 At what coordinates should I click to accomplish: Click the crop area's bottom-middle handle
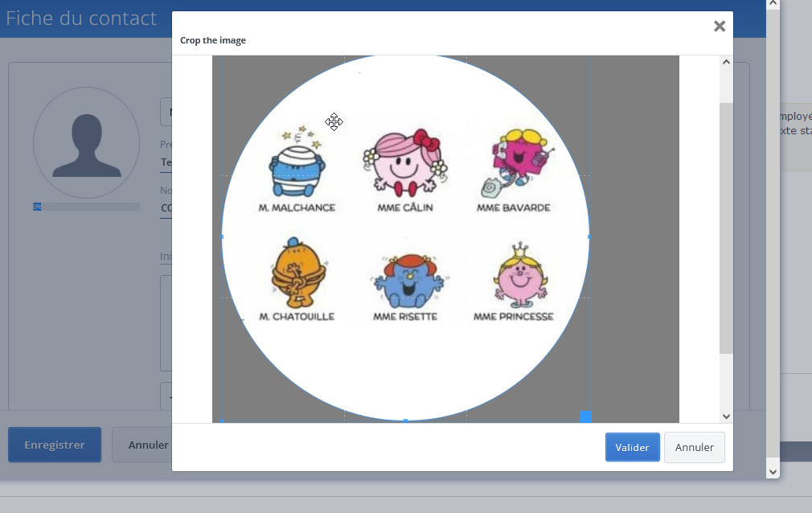point(405,421)
